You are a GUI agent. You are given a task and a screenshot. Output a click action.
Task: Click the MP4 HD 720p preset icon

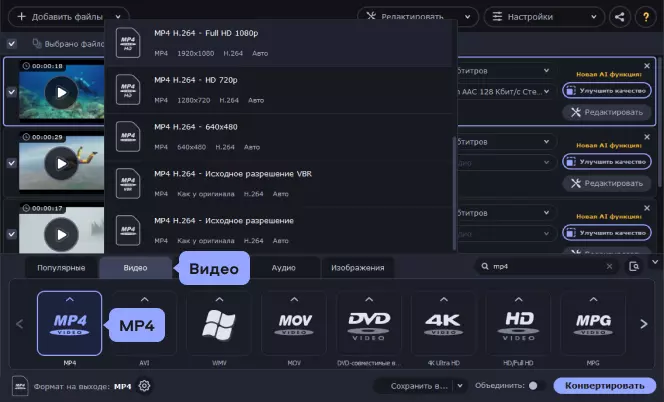pos(128,90)
